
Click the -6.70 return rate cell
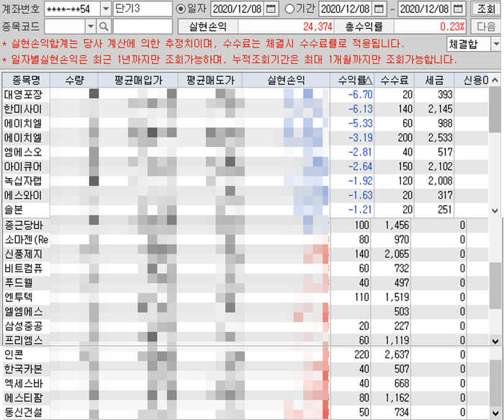tap(352, 94)
